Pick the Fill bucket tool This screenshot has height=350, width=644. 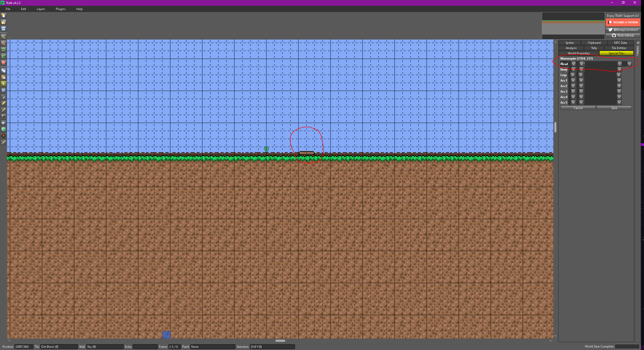click(4, 123)
